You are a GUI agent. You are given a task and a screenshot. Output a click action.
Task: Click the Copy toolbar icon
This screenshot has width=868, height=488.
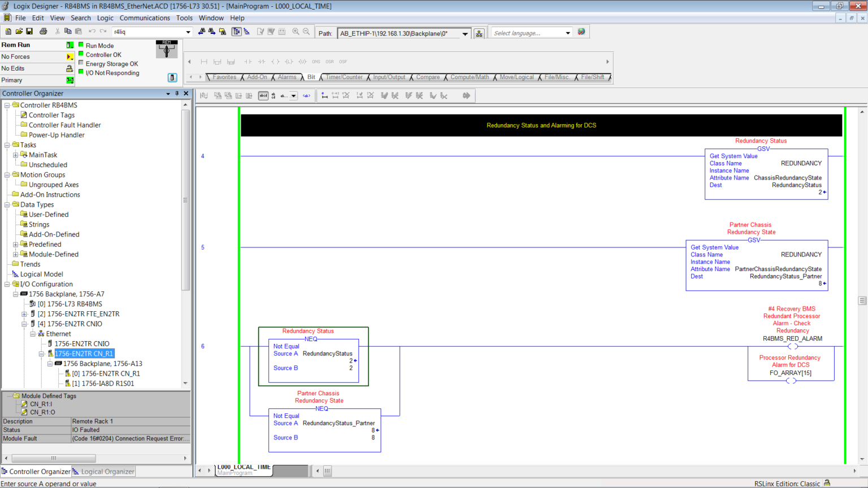68,32
